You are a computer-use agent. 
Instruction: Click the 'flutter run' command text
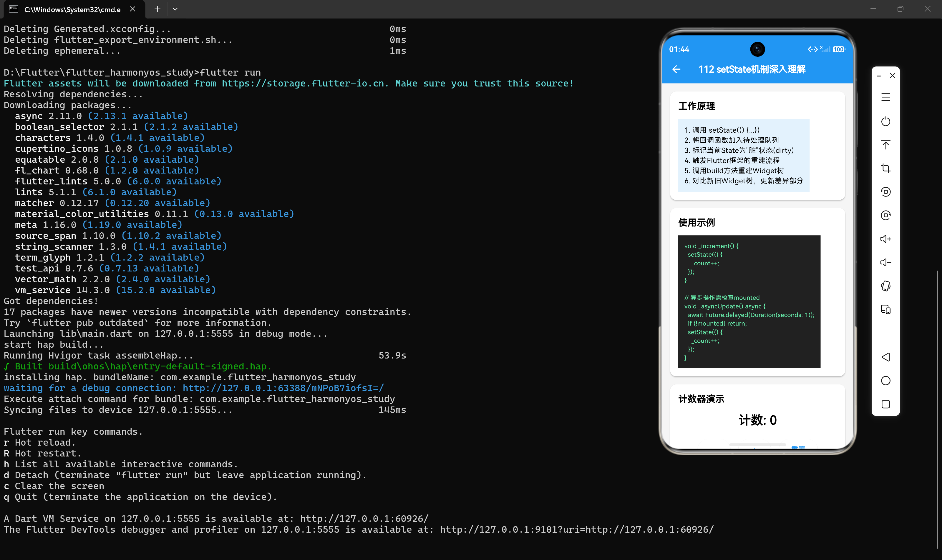point(230,72)
